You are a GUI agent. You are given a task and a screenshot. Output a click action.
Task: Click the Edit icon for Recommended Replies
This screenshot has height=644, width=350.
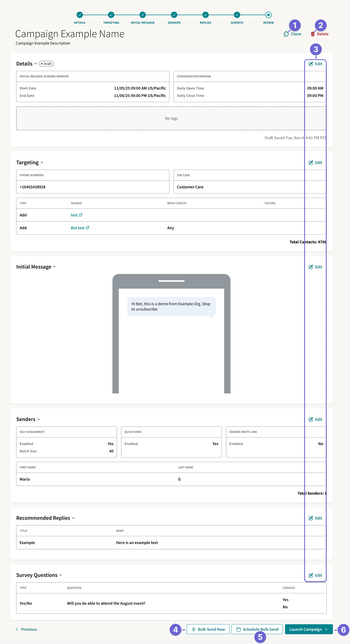tap(311, 518)
